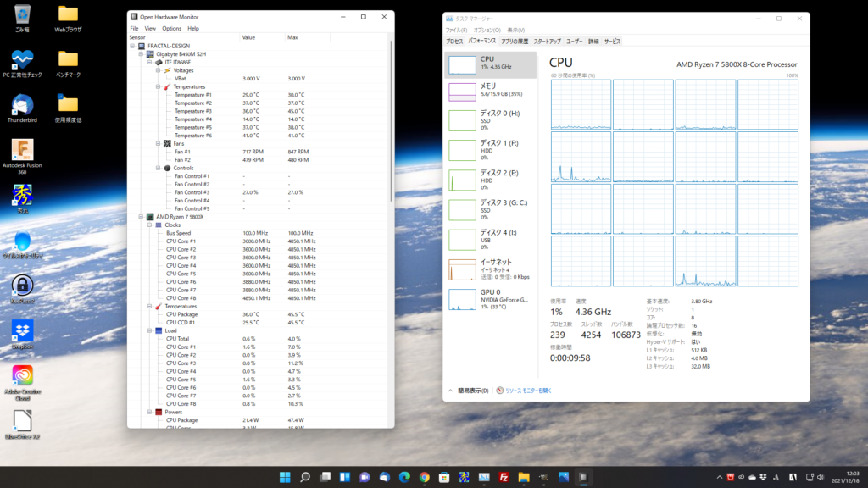Collapse the Clocks group
The image size is (868, 488).
coord(149,225)
